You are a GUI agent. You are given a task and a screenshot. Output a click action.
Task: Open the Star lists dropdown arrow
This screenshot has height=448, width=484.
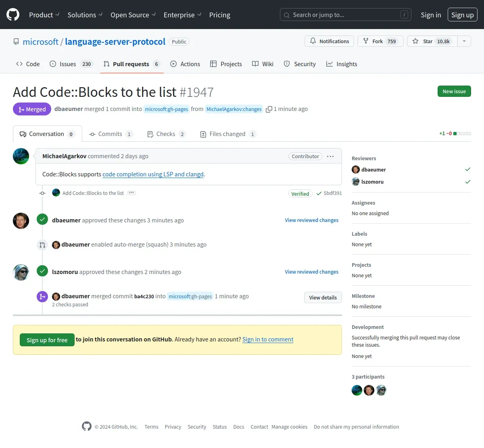pyautogui.click(x=464, y=41)
